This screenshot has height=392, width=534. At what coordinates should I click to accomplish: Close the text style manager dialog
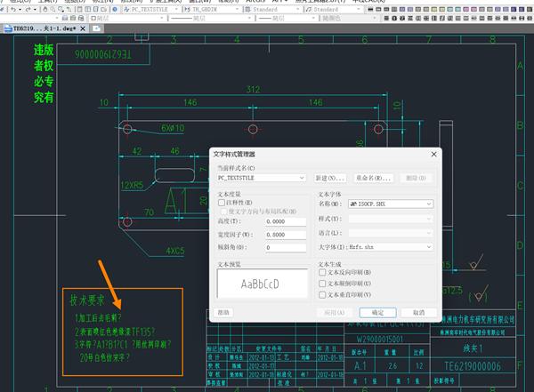[433, 154]
